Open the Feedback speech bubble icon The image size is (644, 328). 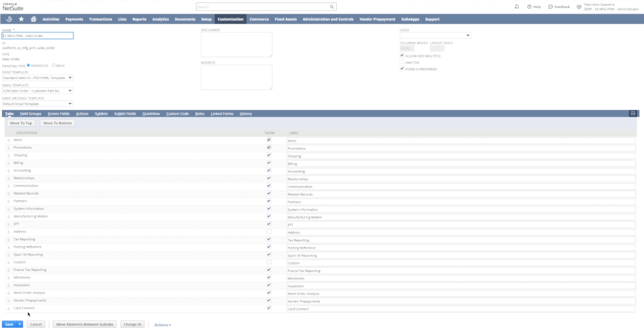pos(550,7)
